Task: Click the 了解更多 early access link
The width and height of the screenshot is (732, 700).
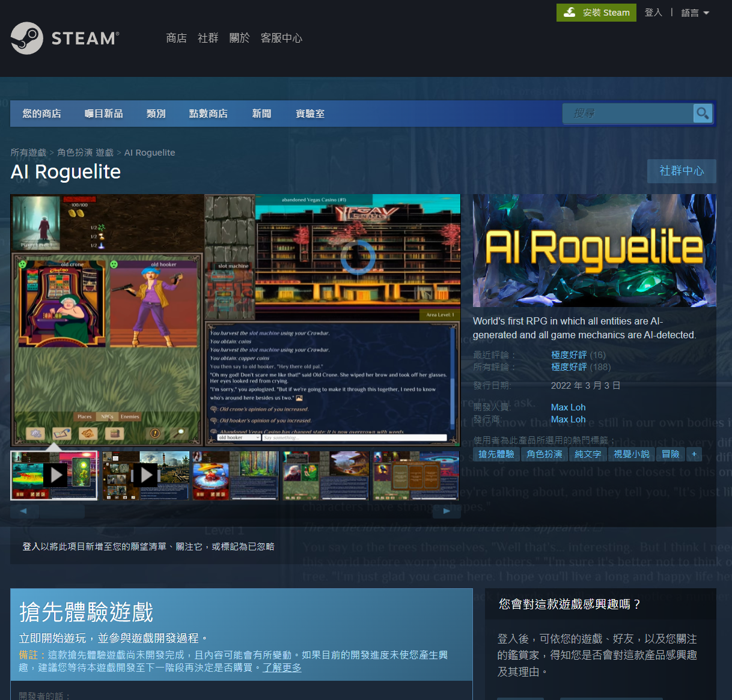Action: click(x=282, y=667)
